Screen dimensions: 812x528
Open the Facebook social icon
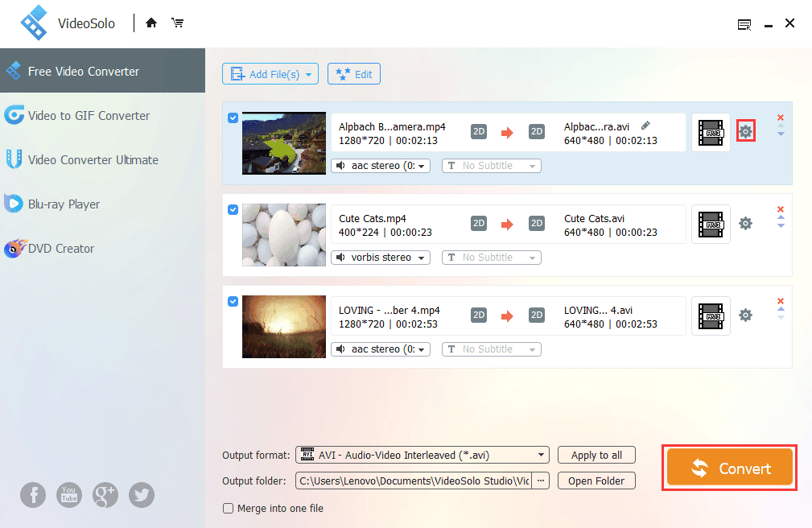(33, 495)
